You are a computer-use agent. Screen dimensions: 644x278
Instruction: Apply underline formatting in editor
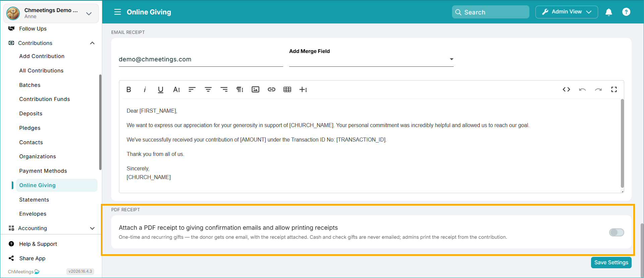160,90
